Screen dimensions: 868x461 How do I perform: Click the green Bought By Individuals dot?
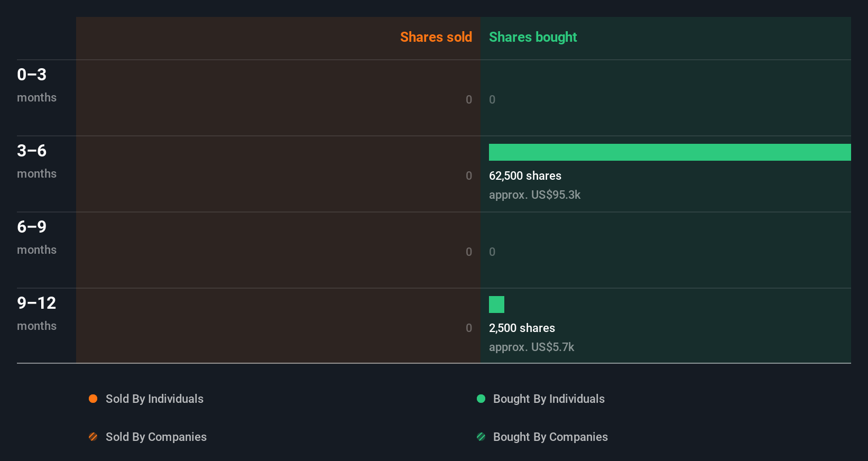coord(481,399)
